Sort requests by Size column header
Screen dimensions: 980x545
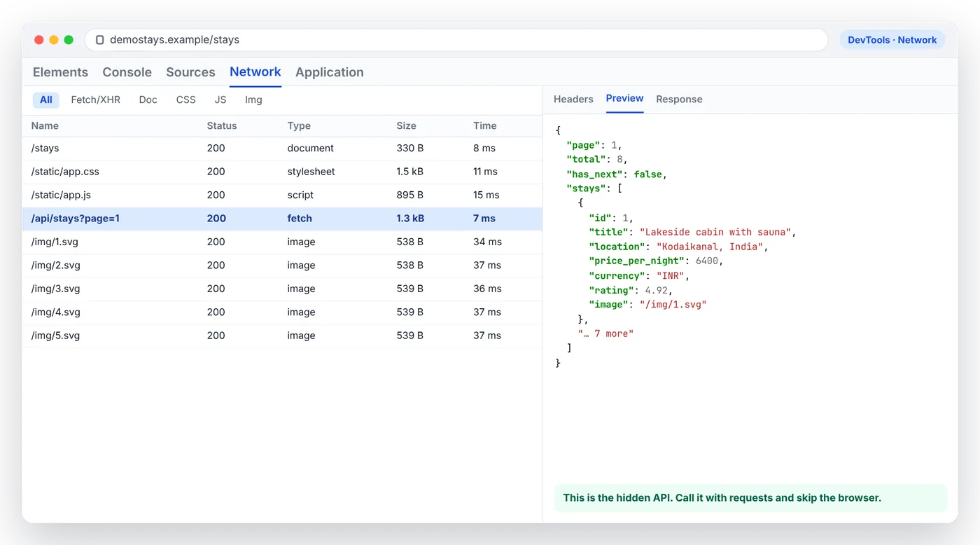tap(406, 126)
